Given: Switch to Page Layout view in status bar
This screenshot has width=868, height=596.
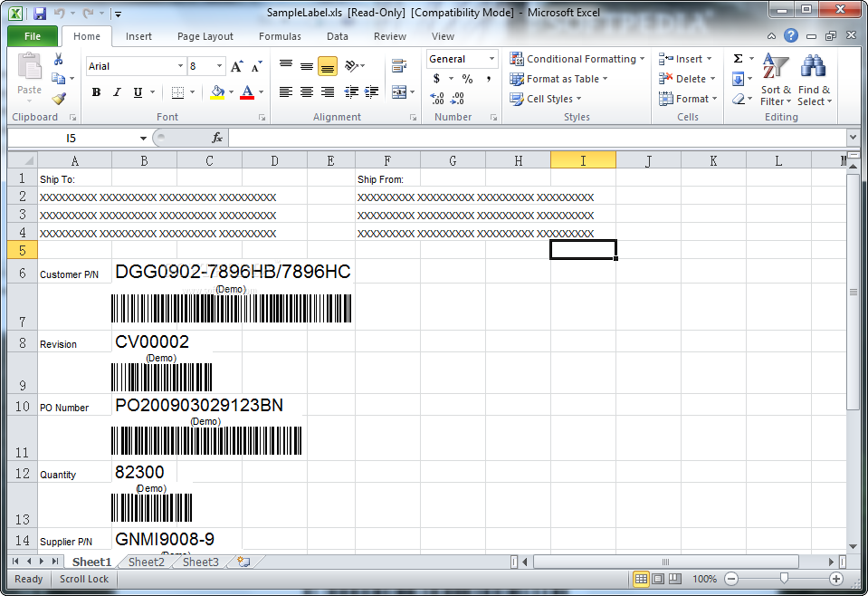Looking at the screenshot, I should point(658,579).
